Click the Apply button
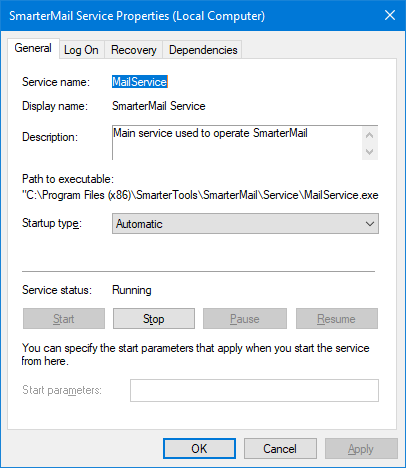406x468 pixels. click(361, 449)
